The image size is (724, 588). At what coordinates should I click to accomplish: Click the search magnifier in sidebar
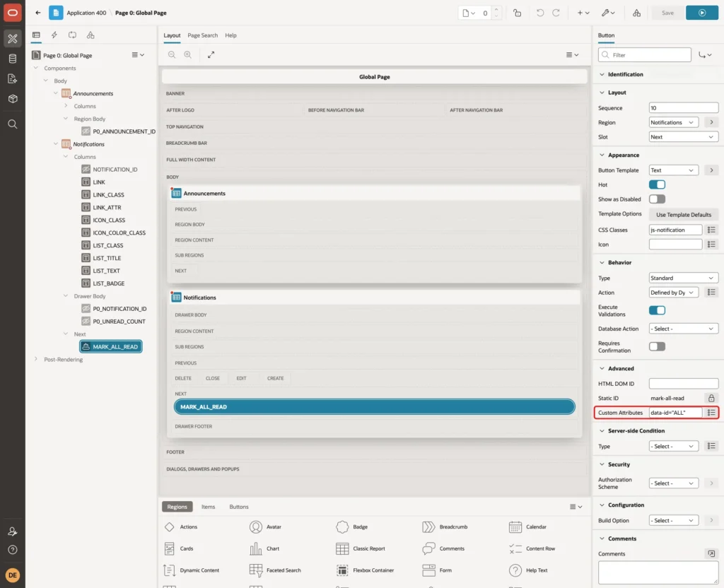(13, 124)
